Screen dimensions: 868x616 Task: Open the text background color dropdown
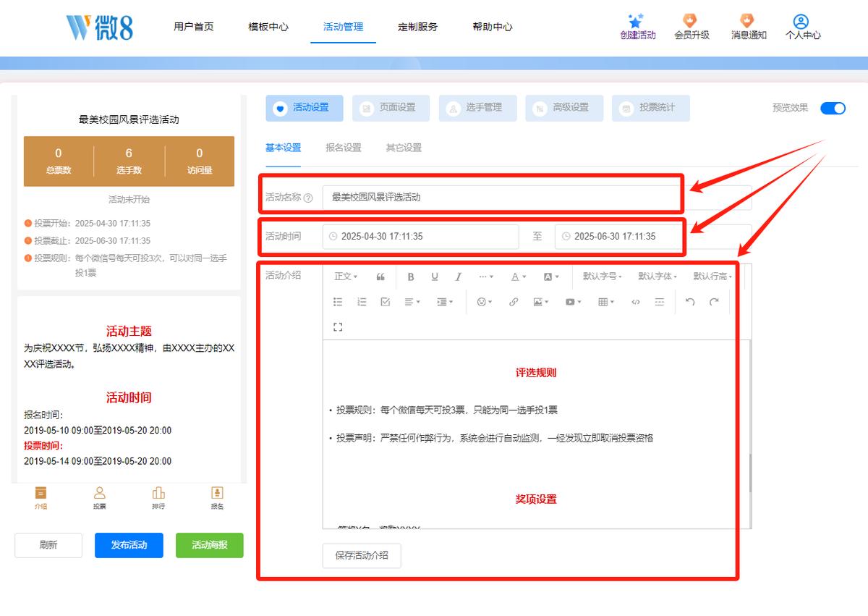pyautogui.click(x=551, y=277)
